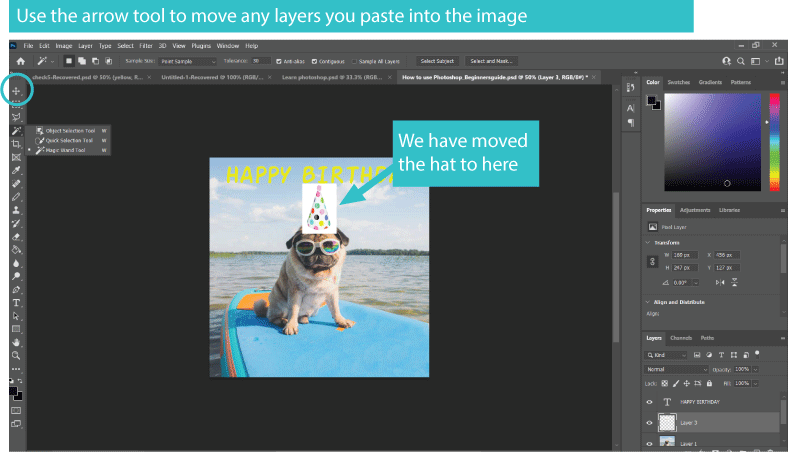Screen dimensions: 788x452
Task: Toggle the Anti-alias checkbox
Action: [x=279, y=61]
